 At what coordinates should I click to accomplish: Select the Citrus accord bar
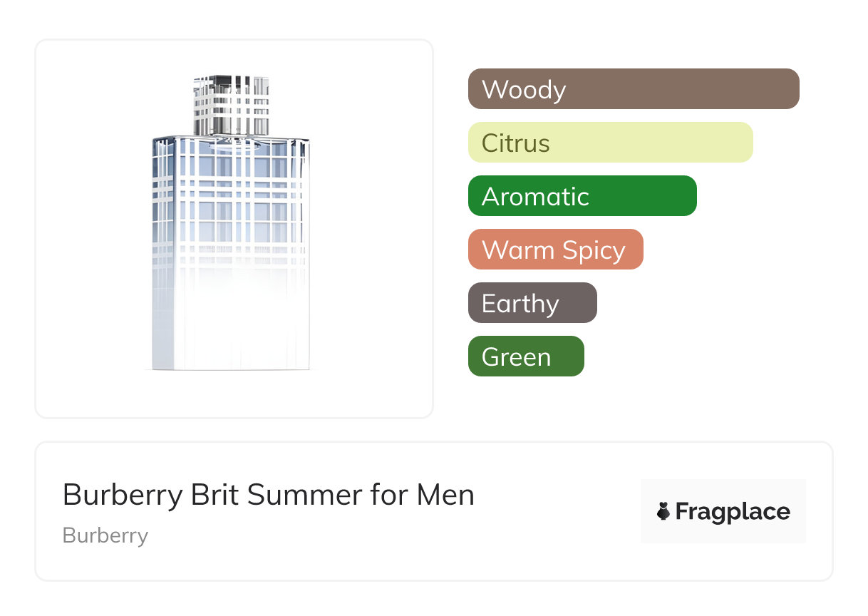click(x=610, y=143)
